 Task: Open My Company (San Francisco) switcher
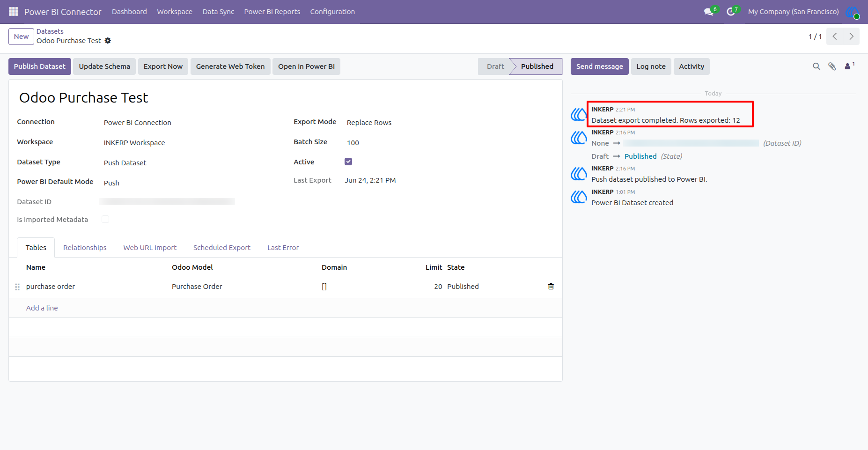(793, 12)
